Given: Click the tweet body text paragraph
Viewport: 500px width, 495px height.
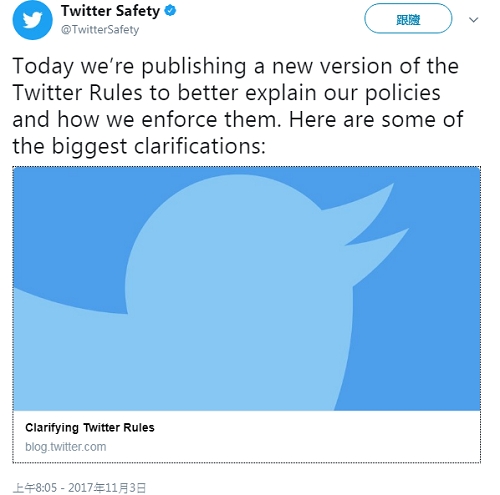Looking at the screenshot, I should coord(238,106).
